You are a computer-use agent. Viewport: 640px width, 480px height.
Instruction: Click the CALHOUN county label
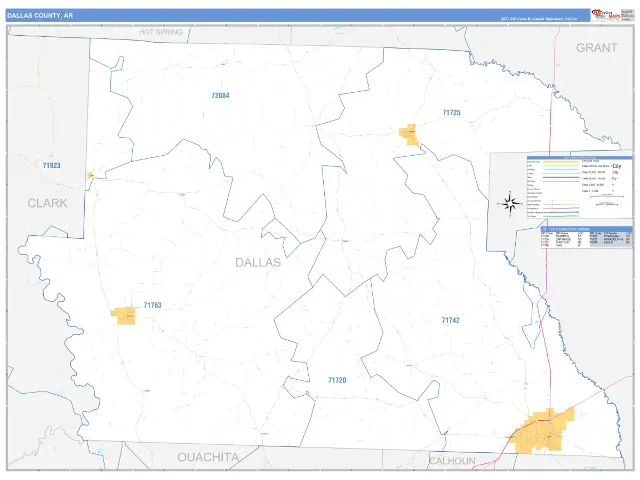(452, 461)
